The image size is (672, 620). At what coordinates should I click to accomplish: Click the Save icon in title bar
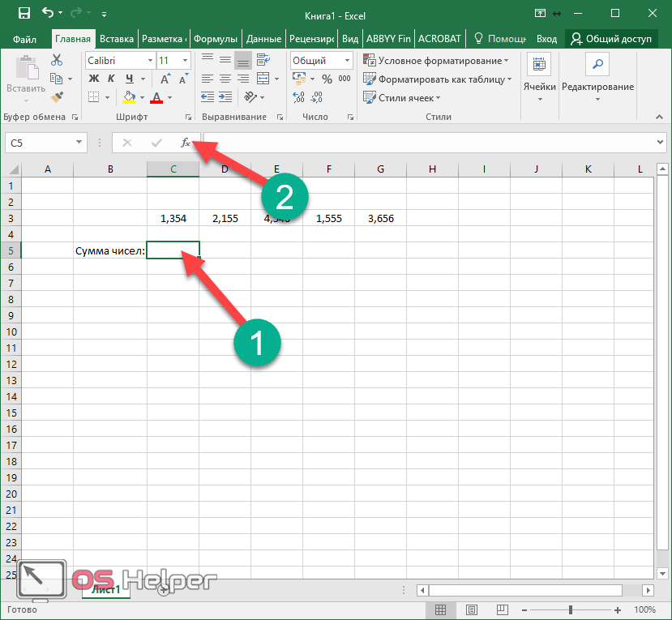point(24,13)
